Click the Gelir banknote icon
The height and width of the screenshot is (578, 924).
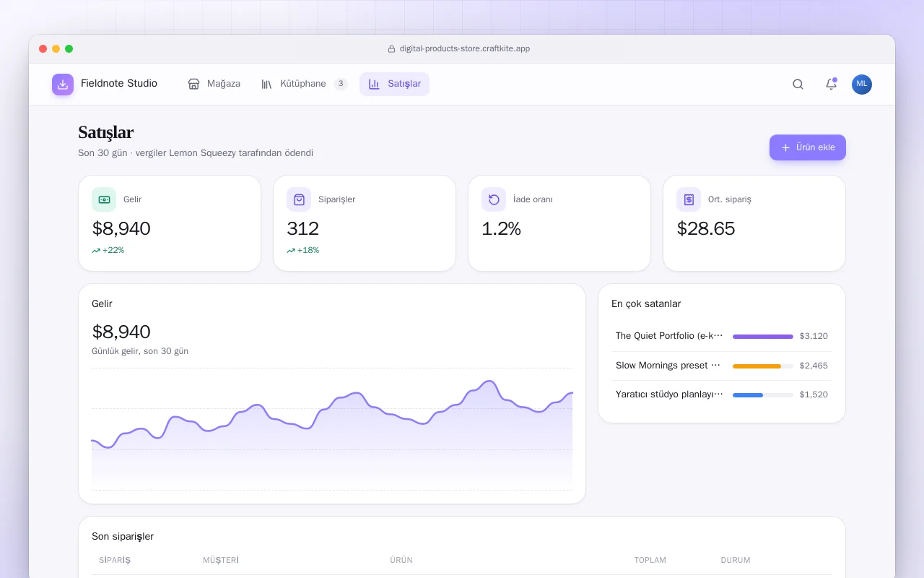104,199
